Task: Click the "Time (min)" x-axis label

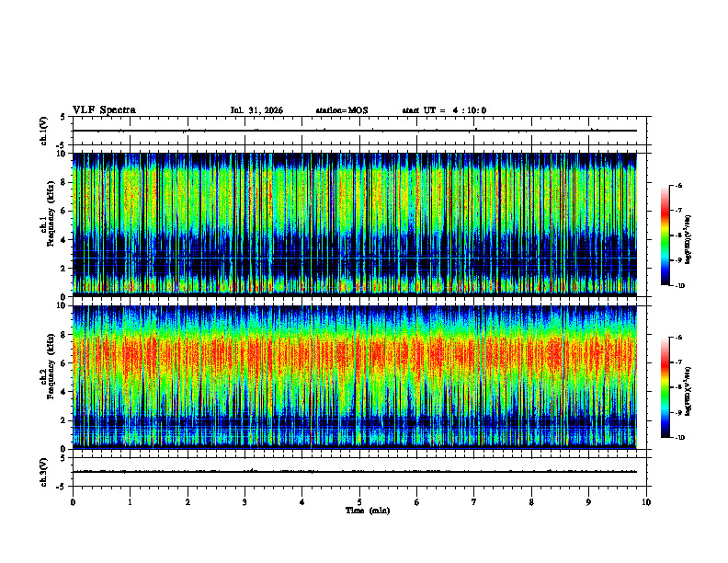Action: point(368,511)
